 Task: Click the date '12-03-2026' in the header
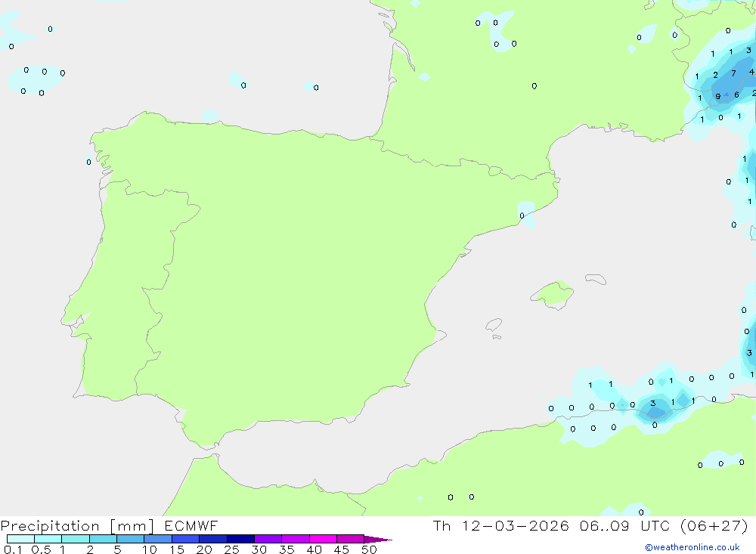tap(516, 525)
